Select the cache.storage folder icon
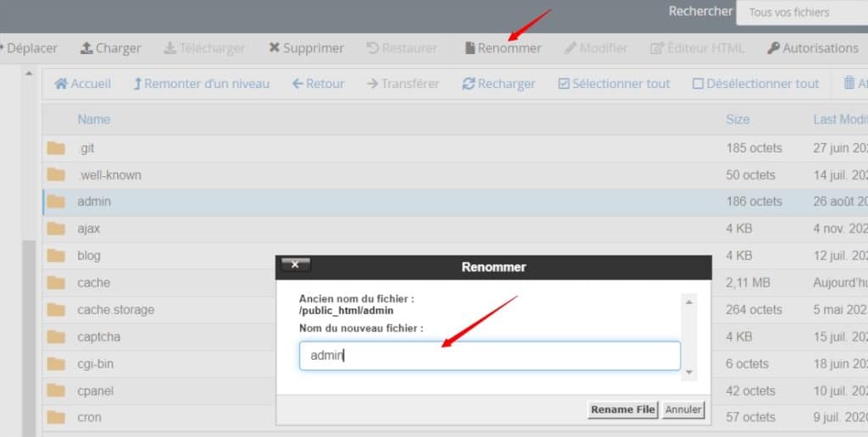Image resolution: width=868 pixels, height=437 pixels. click(x=56, y=310)
